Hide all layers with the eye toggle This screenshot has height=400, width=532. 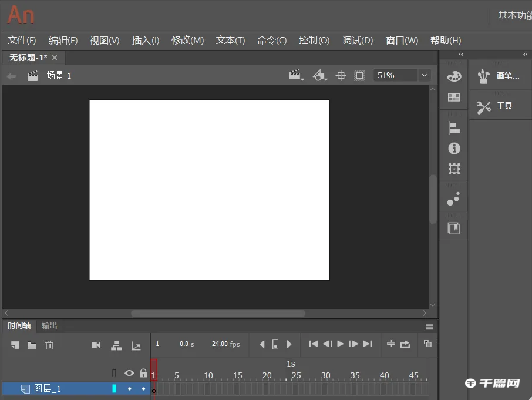point(129,373)
